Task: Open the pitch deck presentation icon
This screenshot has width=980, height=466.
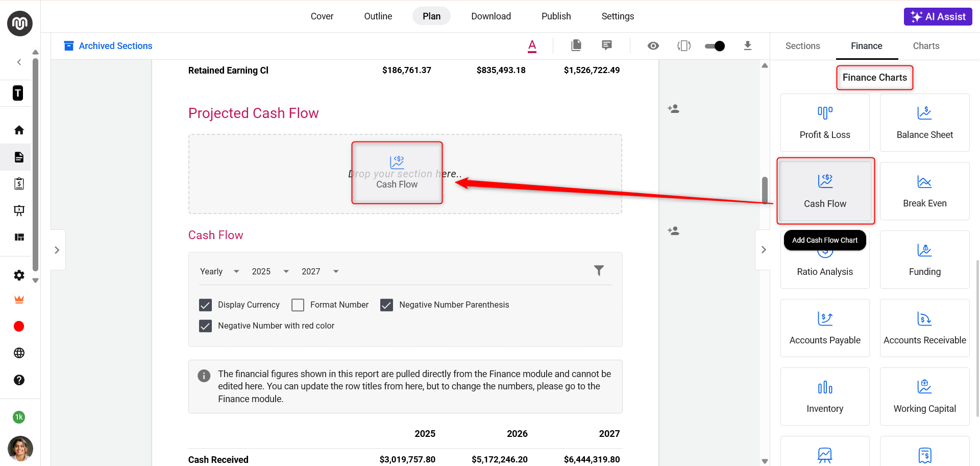Action: tap(19, 211)
